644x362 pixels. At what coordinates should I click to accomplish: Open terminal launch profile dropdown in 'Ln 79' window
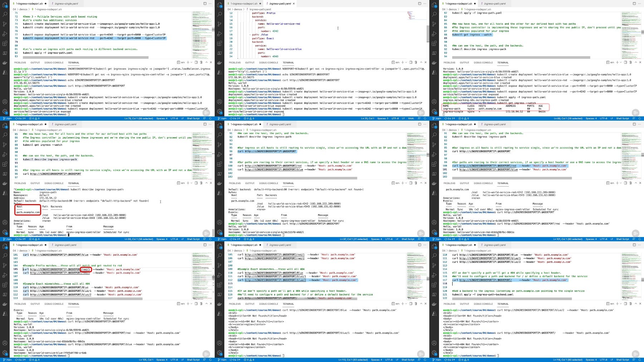click(192, 62)
